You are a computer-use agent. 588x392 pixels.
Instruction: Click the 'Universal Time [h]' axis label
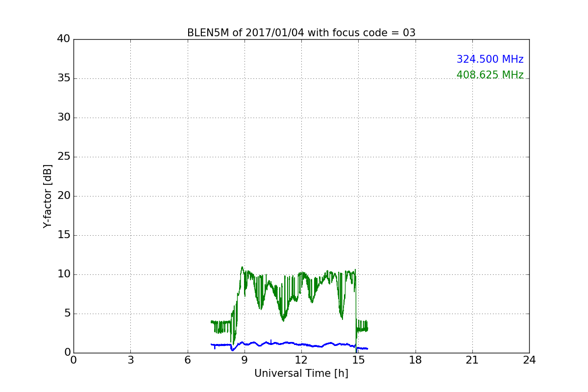[301, 373]
